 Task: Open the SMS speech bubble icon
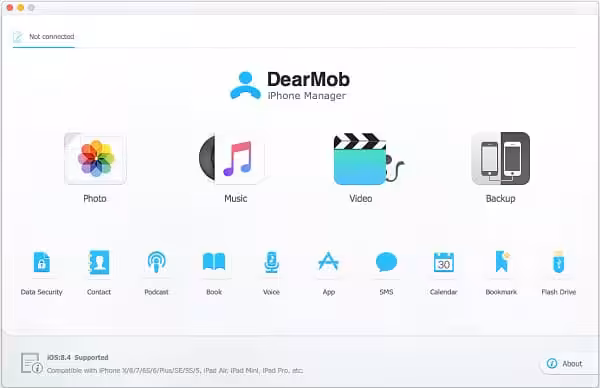coord(386,262)
